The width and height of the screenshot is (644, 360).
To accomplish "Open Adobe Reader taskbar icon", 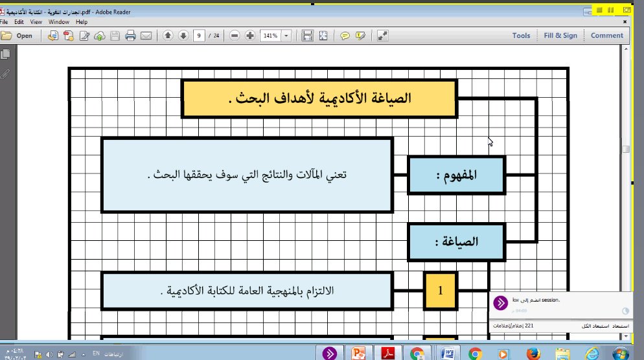I will point(387,353).
